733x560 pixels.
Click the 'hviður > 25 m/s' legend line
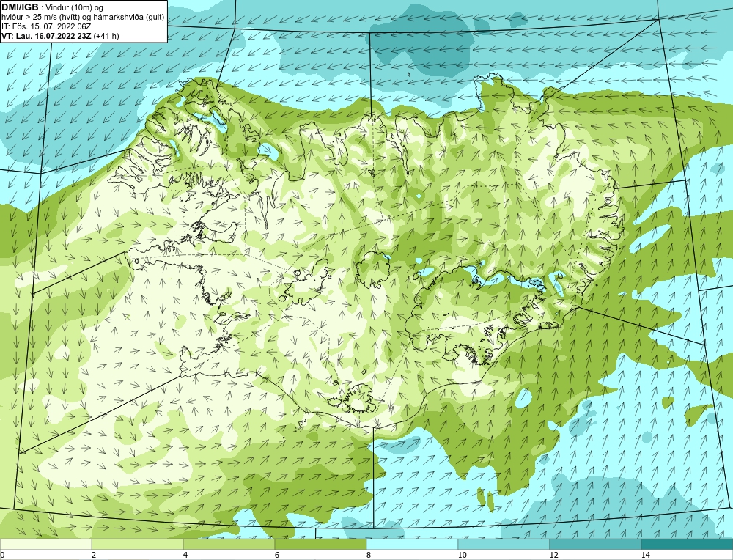(x=83, y=18)
